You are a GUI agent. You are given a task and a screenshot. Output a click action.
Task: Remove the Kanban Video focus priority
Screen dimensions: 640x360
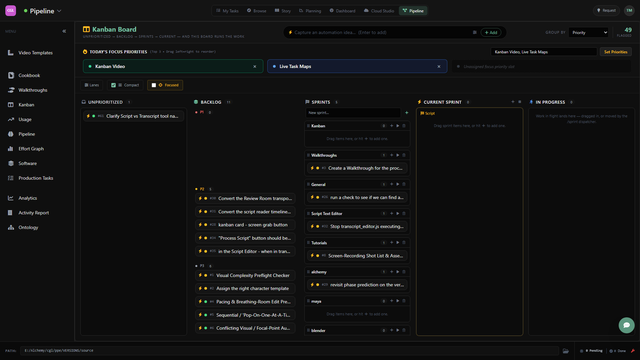click(255, 67)
